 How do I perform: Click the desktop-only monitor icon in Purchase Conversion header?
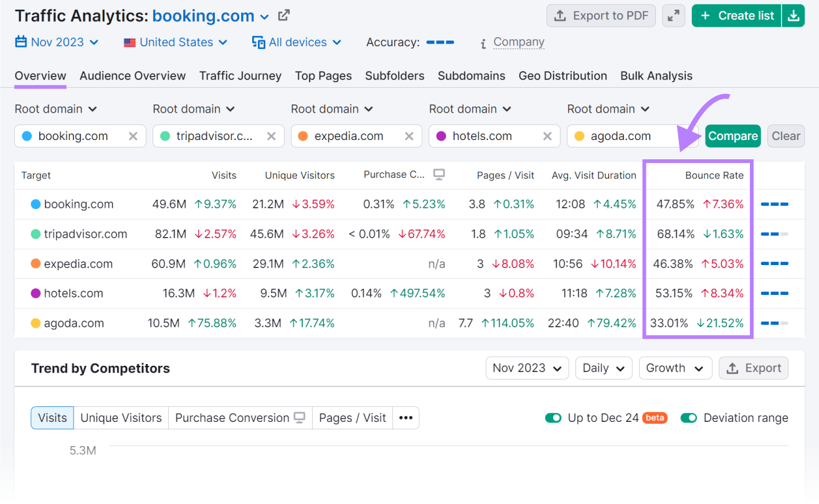pos(440,175)
